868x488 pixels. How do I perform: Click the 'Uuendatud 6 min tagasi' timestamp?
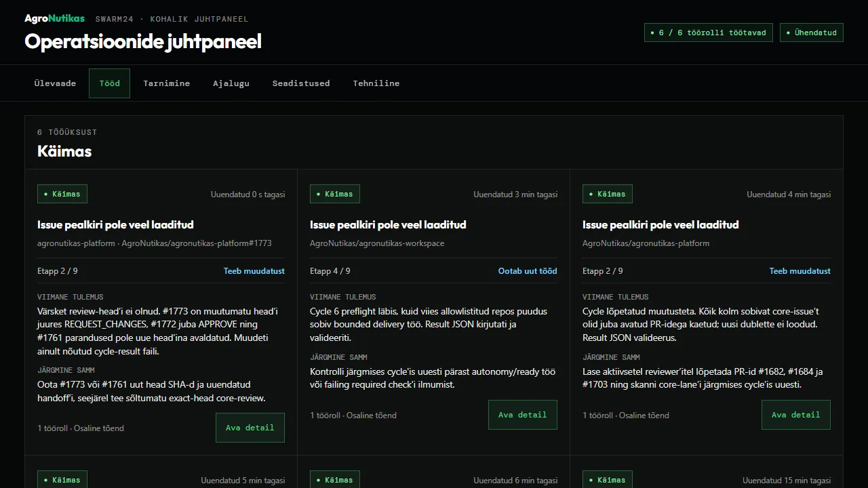(515, 481)
